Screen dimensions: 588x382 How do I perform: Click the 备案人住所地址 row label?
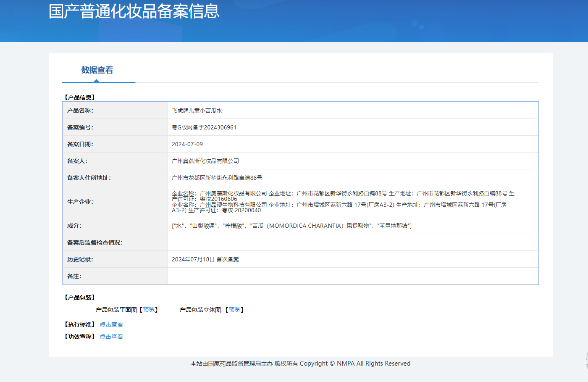pyautogui.click(x=89, y=178)
